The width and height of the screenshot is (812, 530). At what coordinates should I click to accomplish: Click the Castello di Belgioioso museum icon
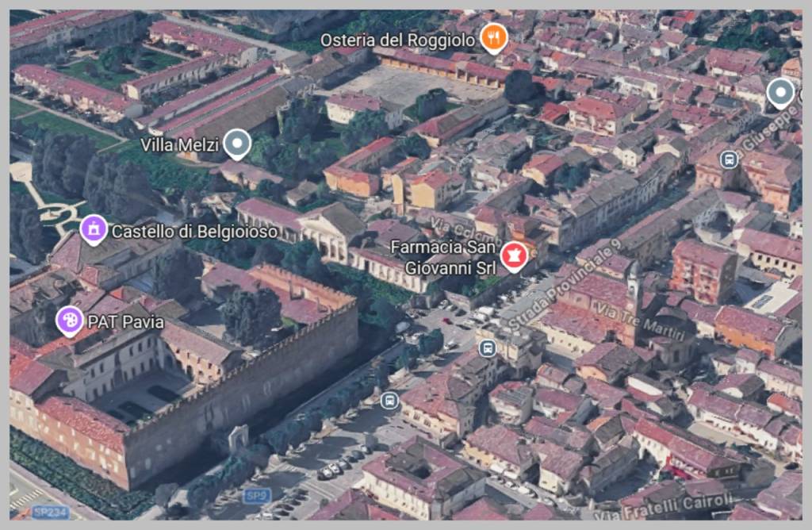click(94, 230)
